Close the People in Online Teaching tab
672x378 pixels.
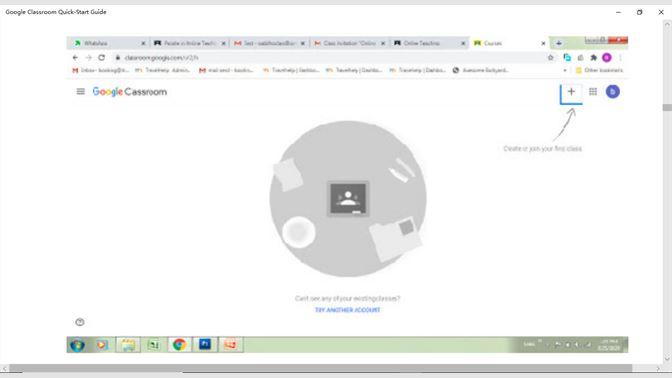tap(223, 43)
